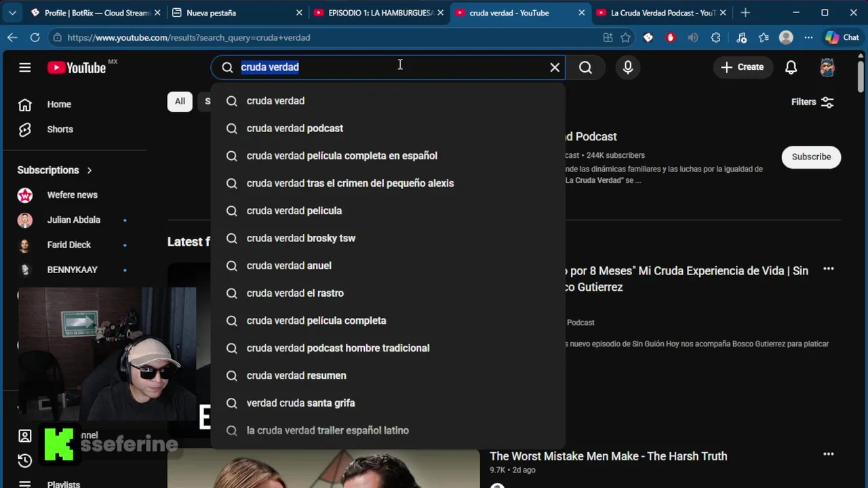Open the Copilot Chat button
Viewport: 868px width, 488px height.
(842, 38)
